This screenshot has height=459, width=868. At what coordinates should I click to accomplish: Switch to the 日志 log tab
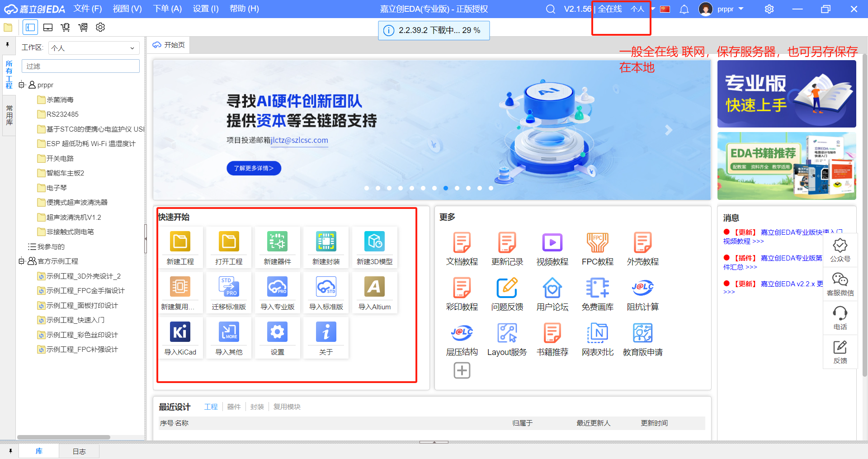click(79, 451)
